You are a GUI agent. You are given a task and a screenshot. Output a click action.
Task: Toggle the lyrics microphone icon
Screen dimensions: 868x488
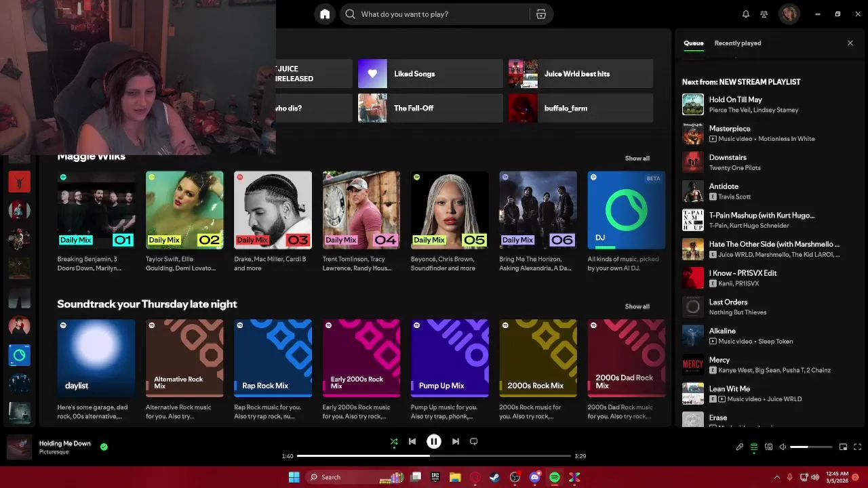pyautogui.click(x=740, y=447)
